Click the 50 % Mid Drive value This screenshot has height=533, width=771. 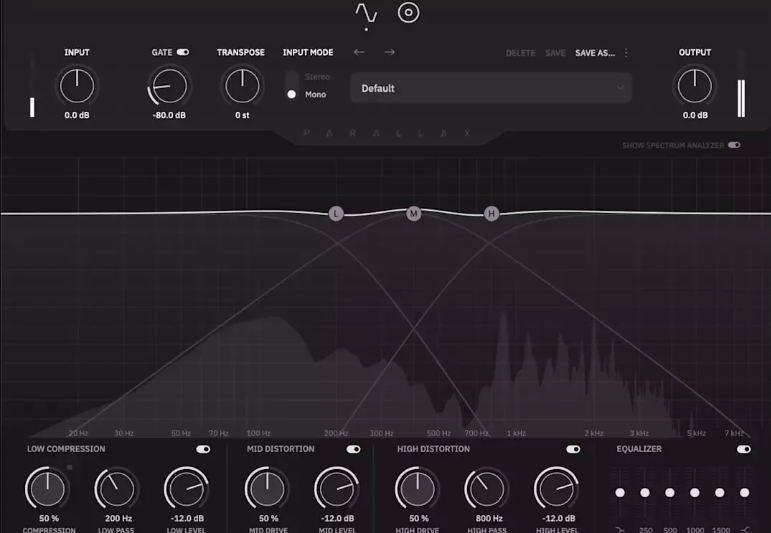(x=268, y=518)
